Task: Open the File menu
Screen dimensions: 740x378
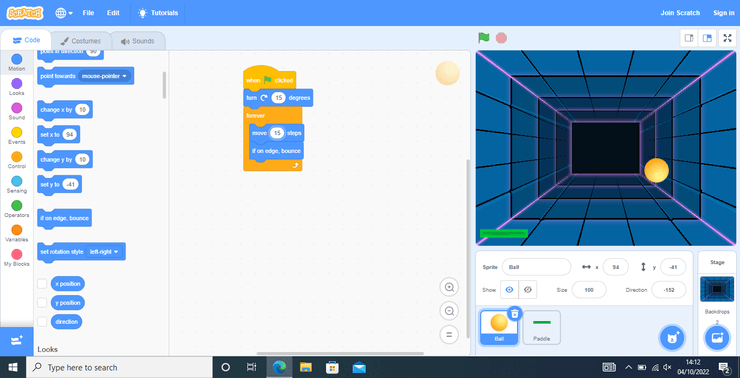Action: pos(88,13)
